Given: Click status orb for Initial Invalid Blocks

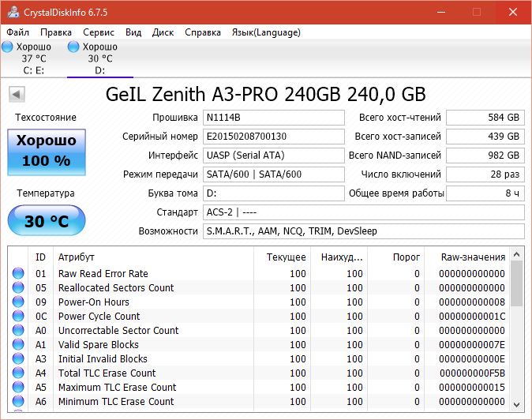Looking at the screenshot, I should coord(18,358).
